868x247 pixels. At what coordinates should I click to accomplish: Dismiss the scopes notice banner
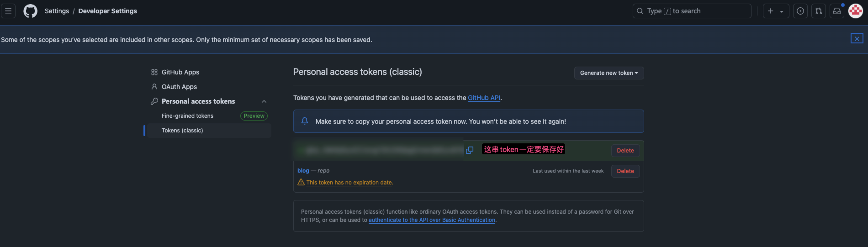[x=857, y=39]
